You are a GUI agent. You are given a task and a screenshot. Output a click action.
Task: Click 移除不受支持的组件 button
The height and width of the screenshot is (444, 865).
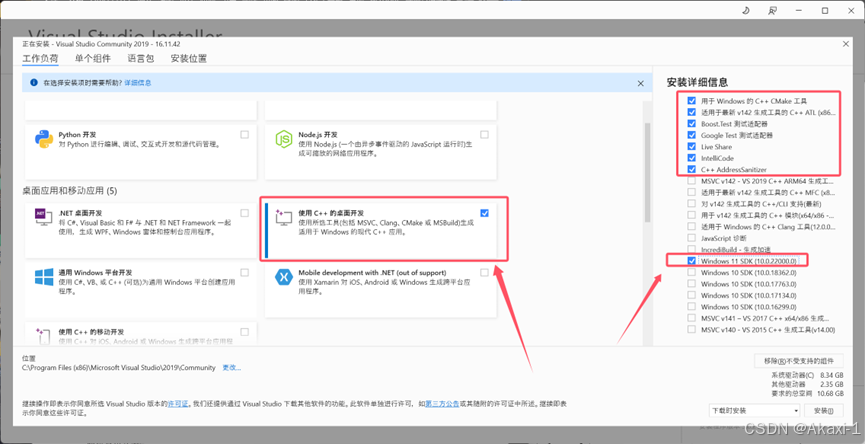[x=798, y=361]
